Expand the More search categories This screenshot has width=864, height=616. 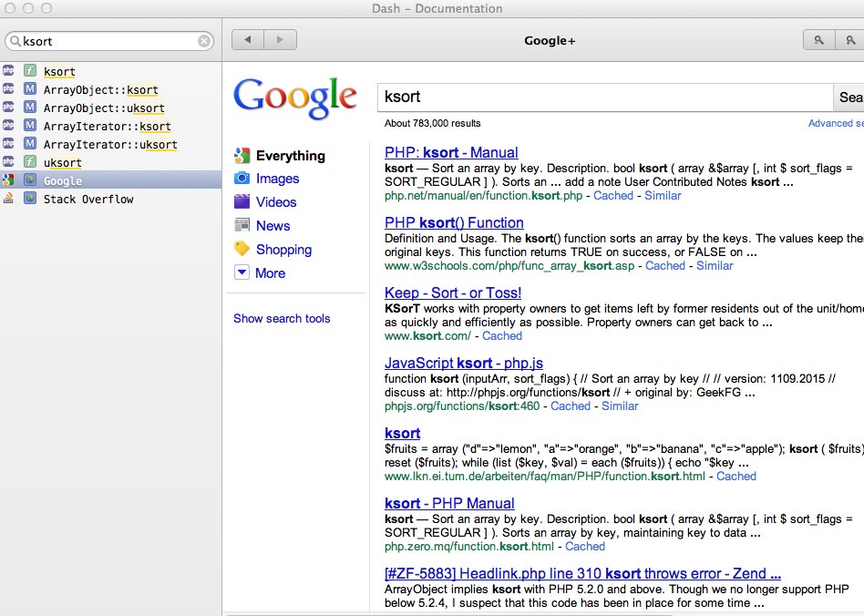coord(270,273)
